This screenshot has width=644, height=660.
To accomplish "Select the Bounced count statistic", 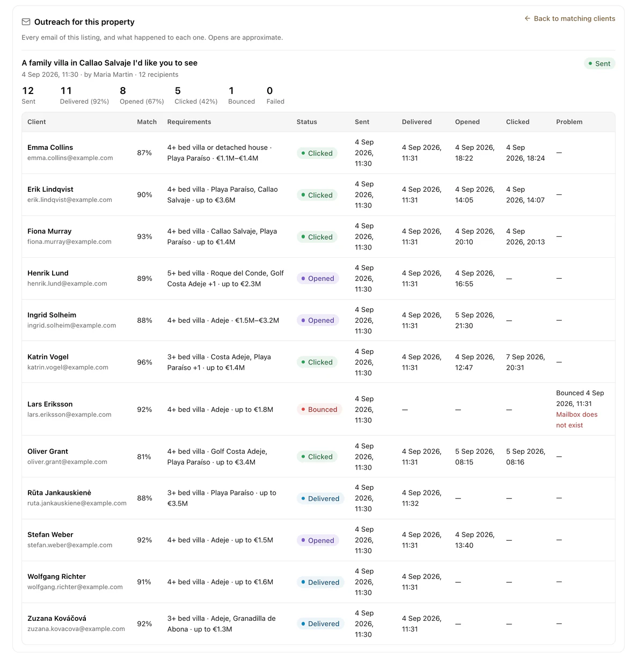I will [241, 95].
